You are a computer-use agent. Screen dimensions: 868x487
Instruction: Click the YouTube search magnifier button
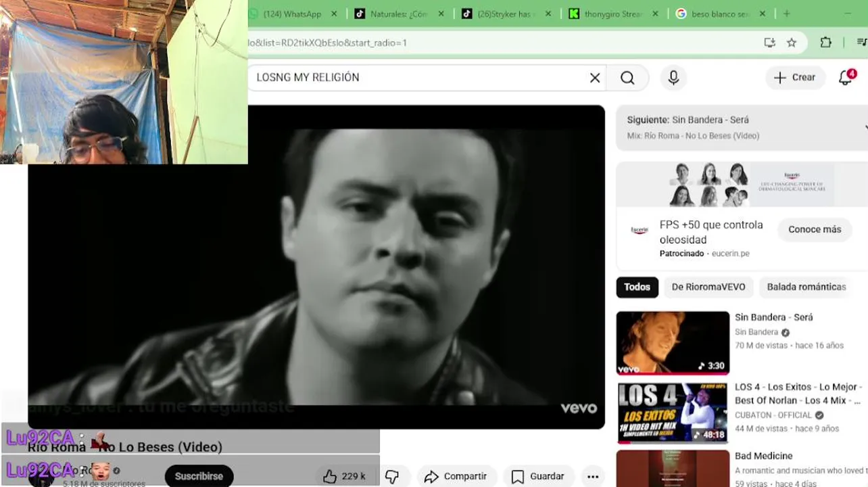627,78
